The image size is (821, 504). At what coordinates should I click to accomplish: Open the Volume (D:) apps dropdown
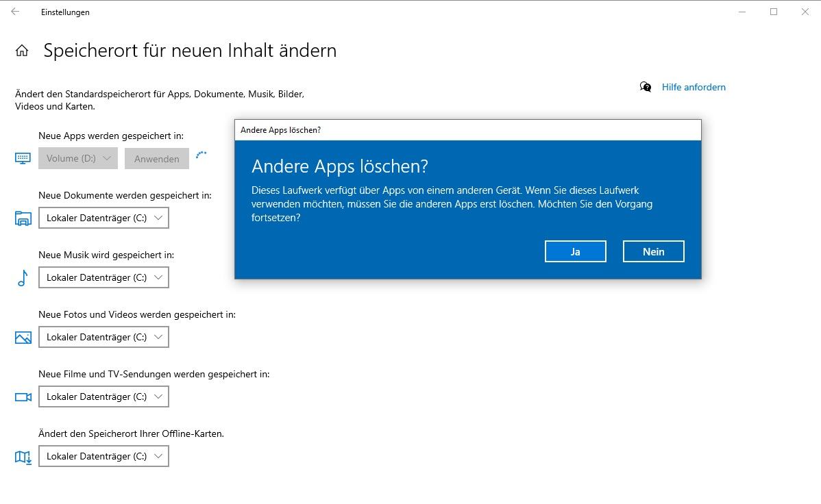point(78,158)
